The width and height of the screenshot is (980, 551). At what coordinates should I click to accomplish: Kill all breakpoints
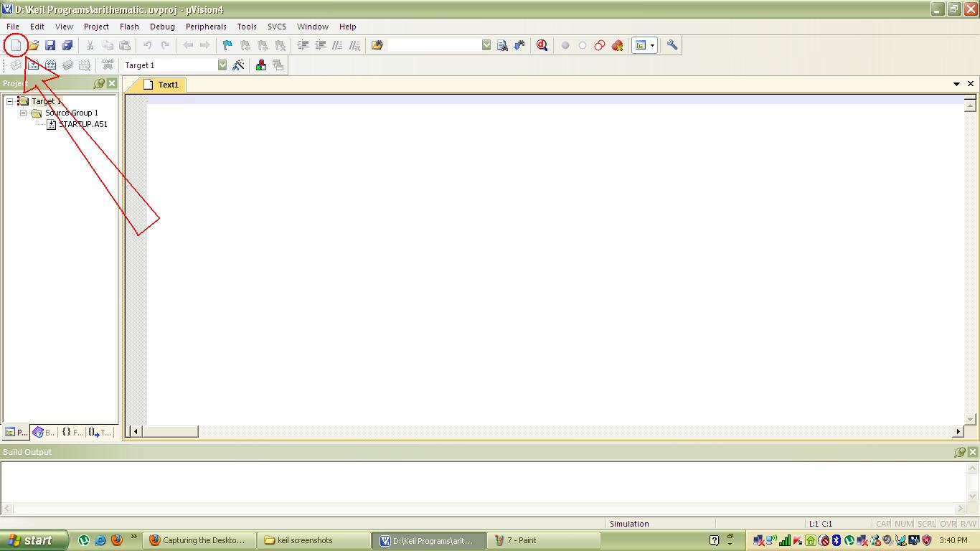(617, 45)
